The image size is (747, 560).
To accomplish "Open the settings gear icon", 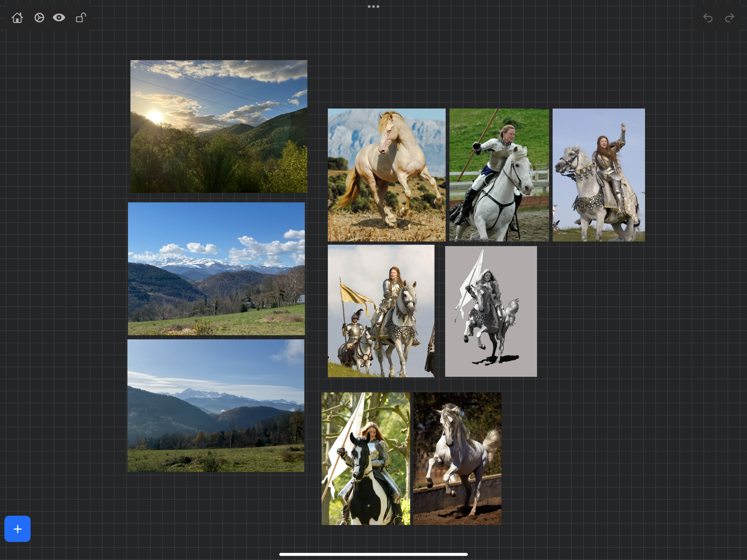I will click(39, 18).
